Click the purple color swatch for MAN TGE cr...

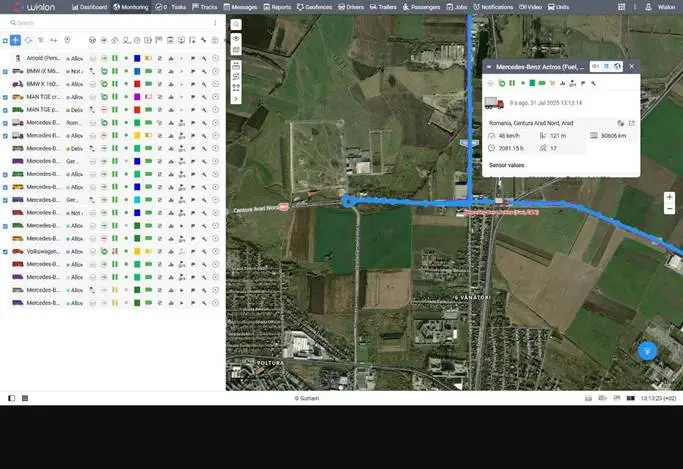[x=137, y=97]
